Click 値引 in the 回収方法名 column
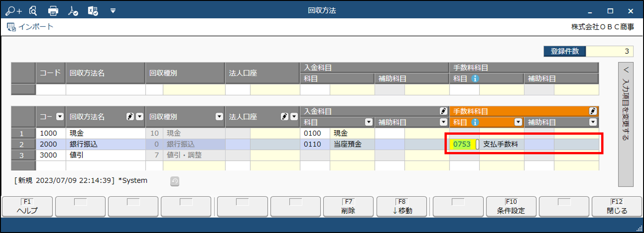 coord(106,155)
